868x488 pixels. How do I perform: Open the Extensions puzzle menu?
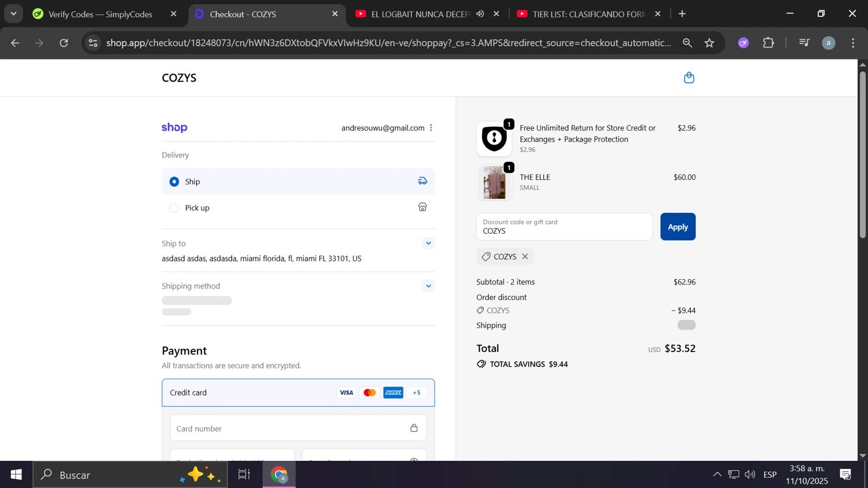768,43
